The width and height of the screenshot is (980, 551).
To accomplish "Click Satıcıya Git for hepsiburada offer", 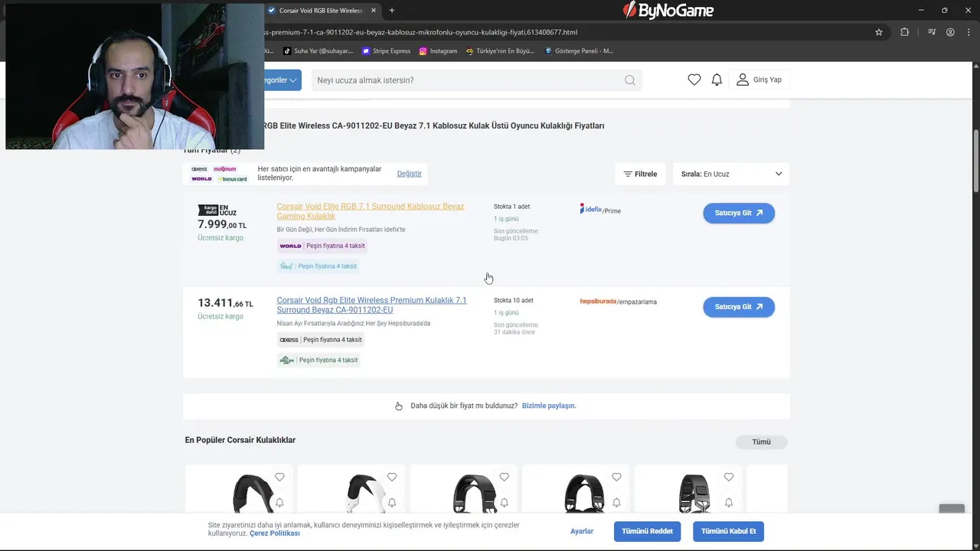I will click(x=739, y=307).
